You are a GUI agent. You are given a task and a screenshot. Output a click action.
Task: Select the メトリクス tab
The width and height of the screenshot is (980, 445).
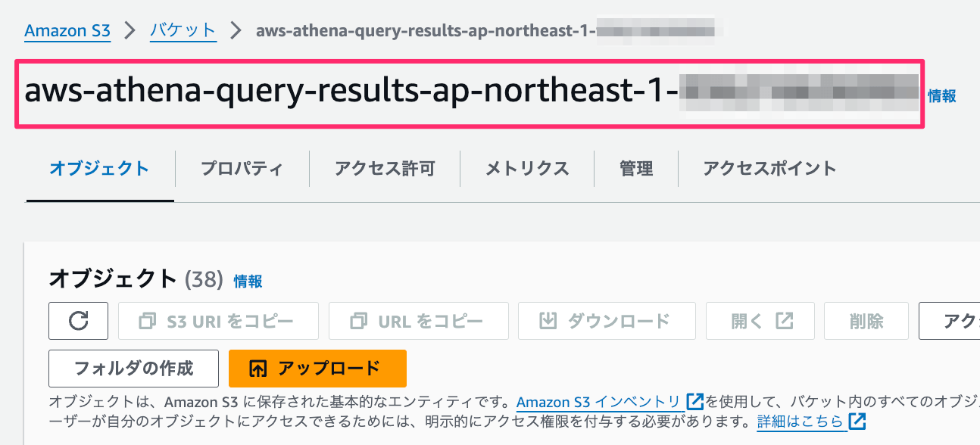(x=526, y=168)
